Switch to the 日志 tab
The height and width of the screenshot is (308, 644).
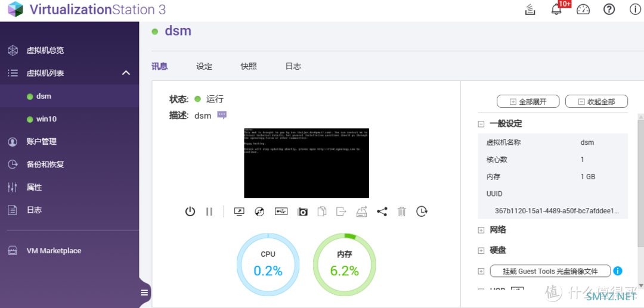click(x=293, y=67)
